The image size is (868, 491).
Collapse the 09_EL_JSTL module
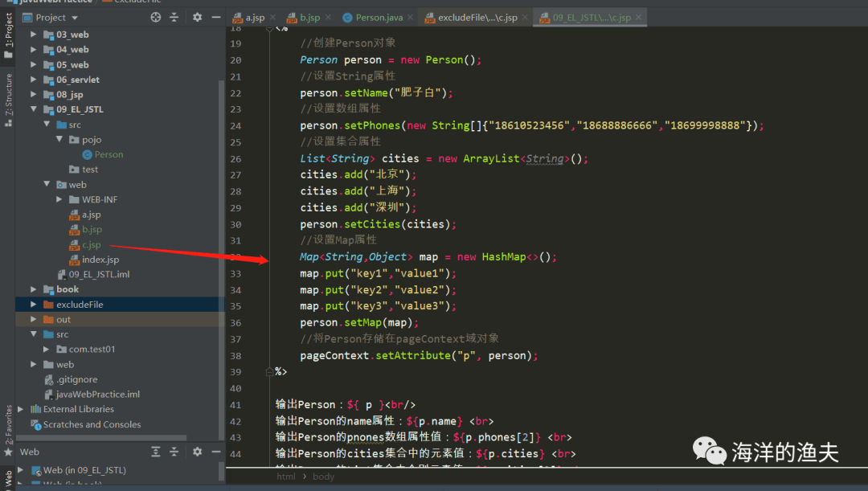[33, 109]
